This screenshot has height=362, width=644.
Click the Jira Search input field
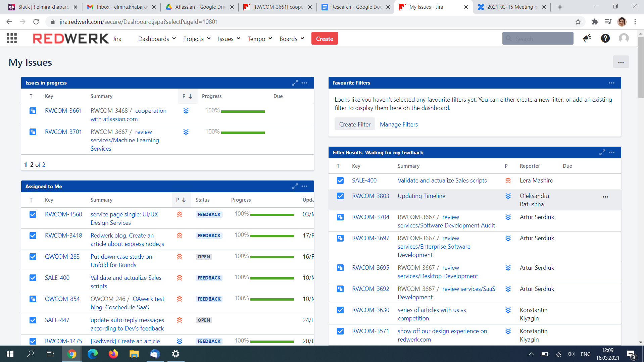(538, 39)
